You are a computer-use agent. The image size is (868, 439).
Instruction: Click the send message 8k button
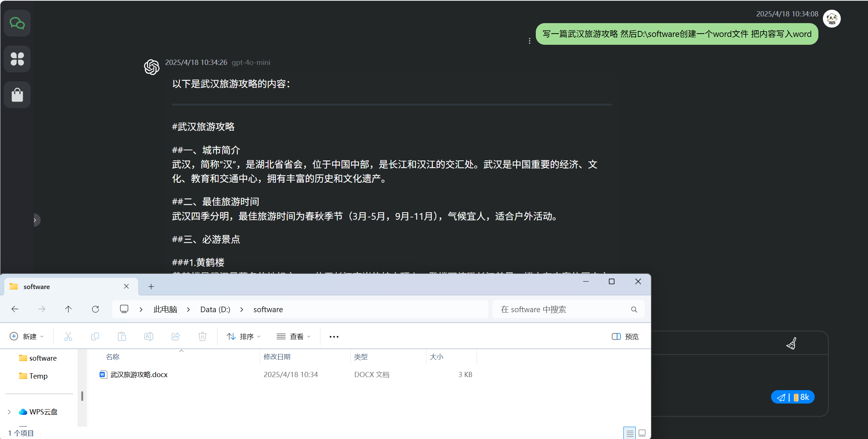793,397
